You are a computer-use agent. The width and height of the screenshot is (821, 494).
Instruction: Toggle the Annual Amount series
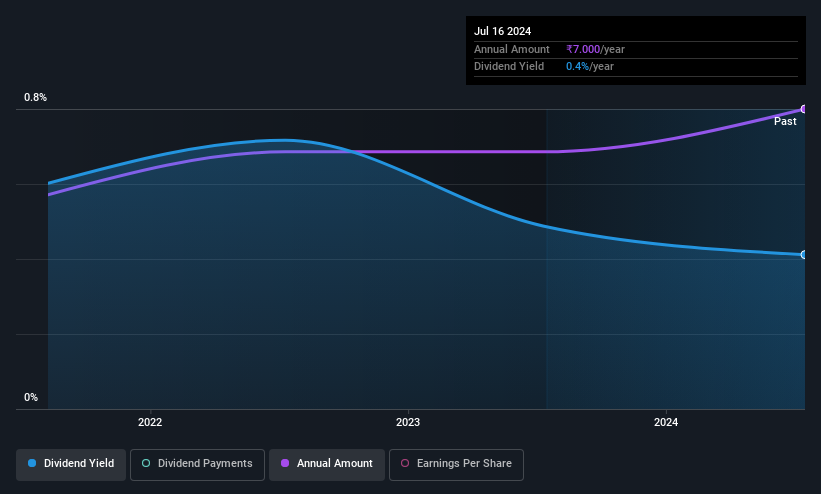pos(327,464)
